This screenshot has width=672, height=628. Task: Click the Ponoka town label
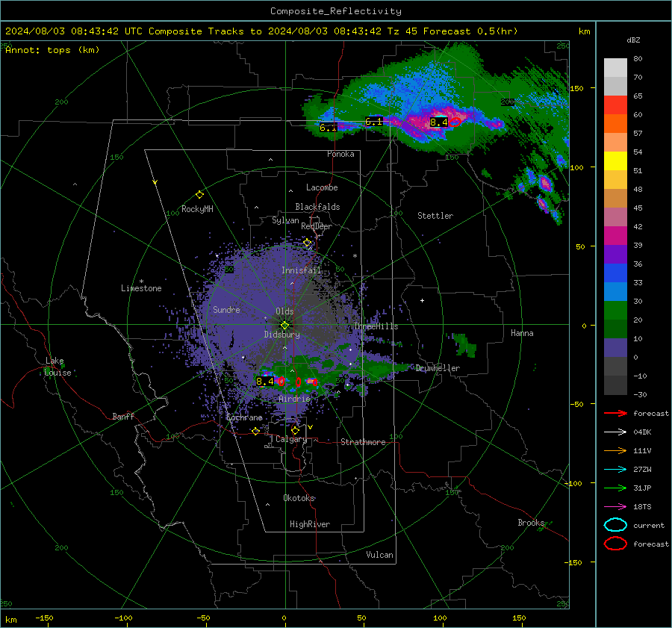coord(340,154)
